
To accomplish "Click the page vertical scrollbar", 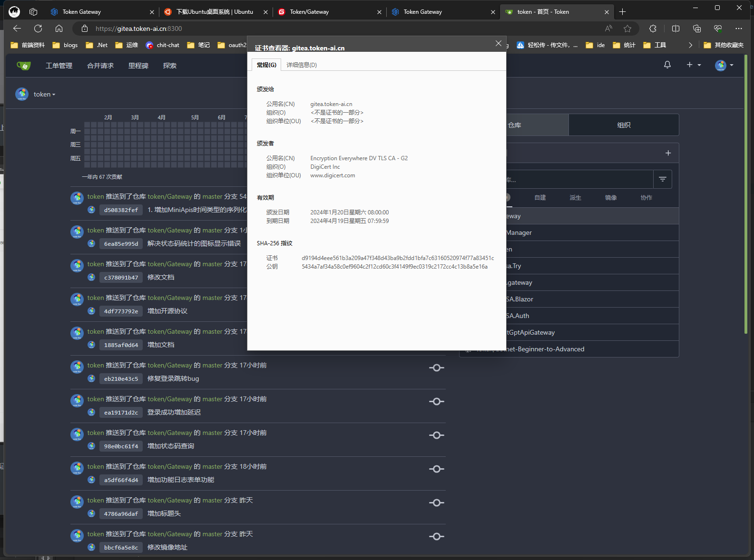I will 745,195.
